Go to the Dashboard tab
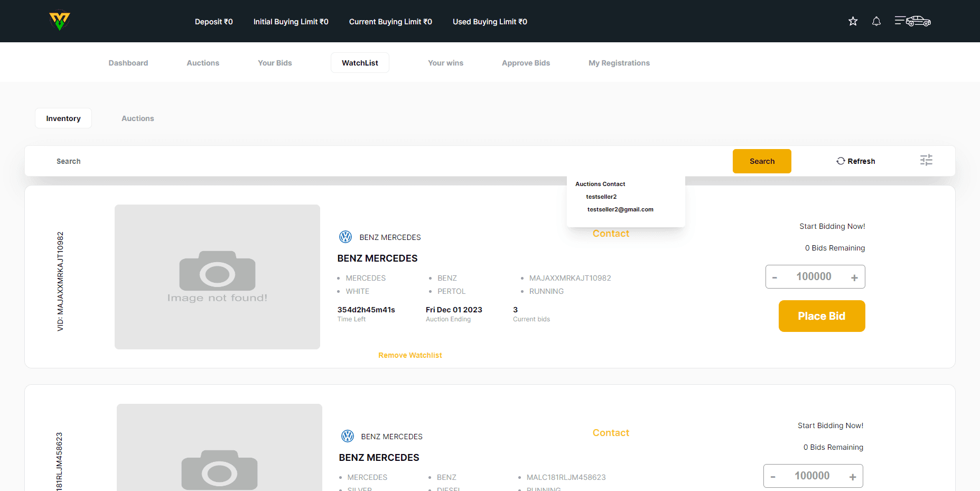Viewport: 980px width, 491px height. 128,63
